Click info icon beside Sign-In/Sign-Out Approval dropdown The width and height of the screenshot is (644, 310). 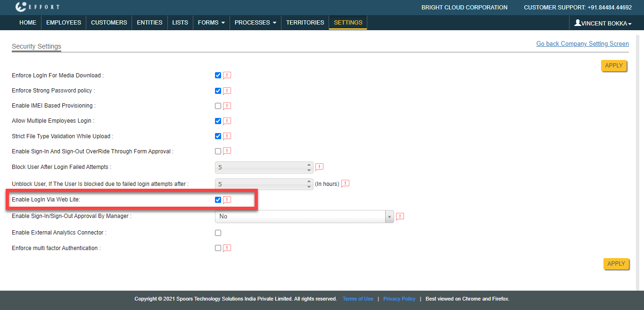(x=400, y=217)
